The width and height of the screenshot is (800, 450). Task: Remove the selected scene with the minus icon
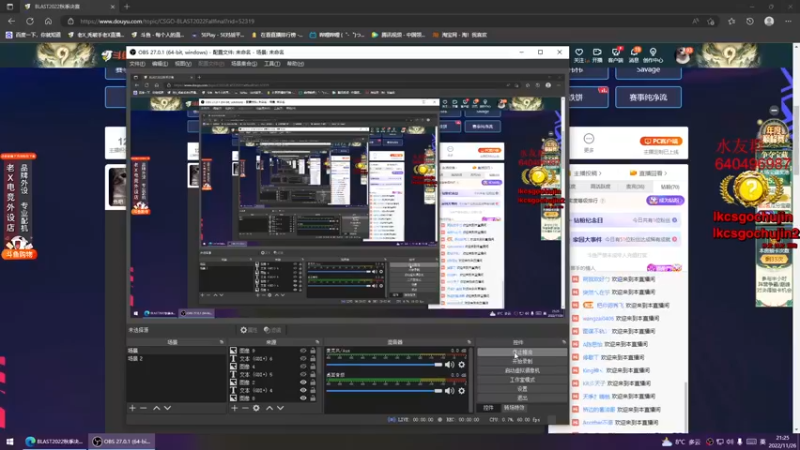coord(143,408)
